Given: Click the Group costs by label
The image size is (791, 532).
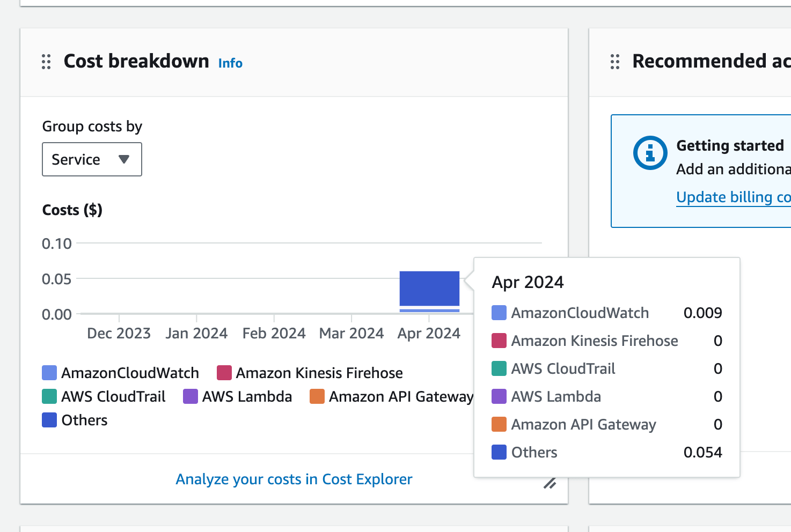Looking at the screenshot, I should (92, 127).
